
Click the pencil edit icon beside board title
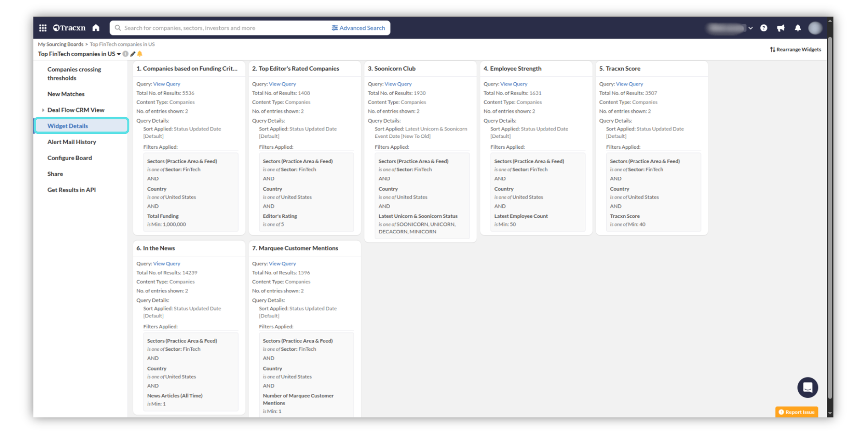133,54
